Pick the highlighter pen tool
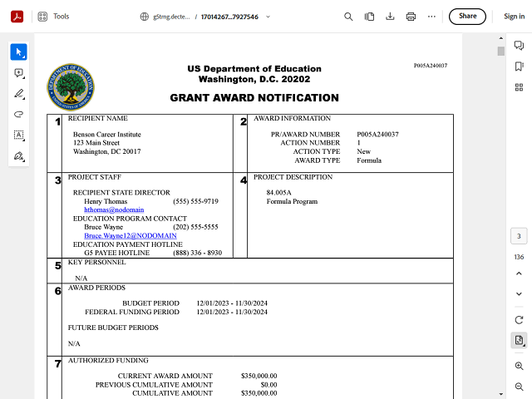The image size is (532, 399). 18,94
